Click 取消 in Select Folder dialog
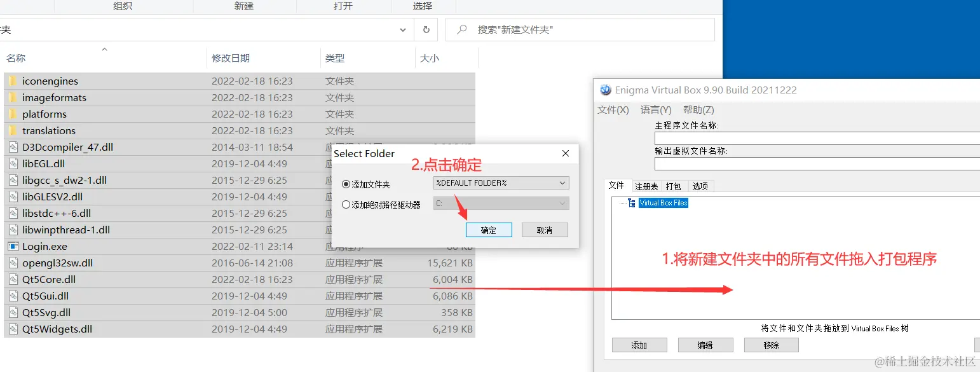980x372 pixels. 545,230
